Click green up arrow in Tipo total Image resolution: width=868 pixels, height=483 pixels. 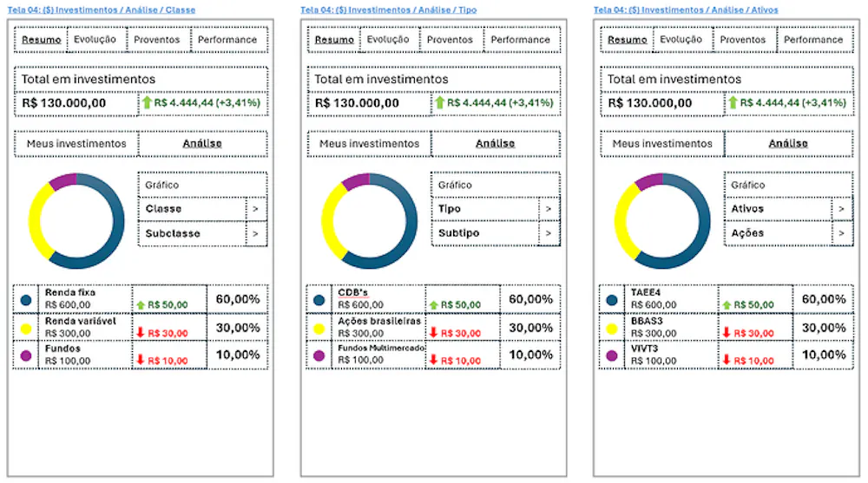(439, 102)
